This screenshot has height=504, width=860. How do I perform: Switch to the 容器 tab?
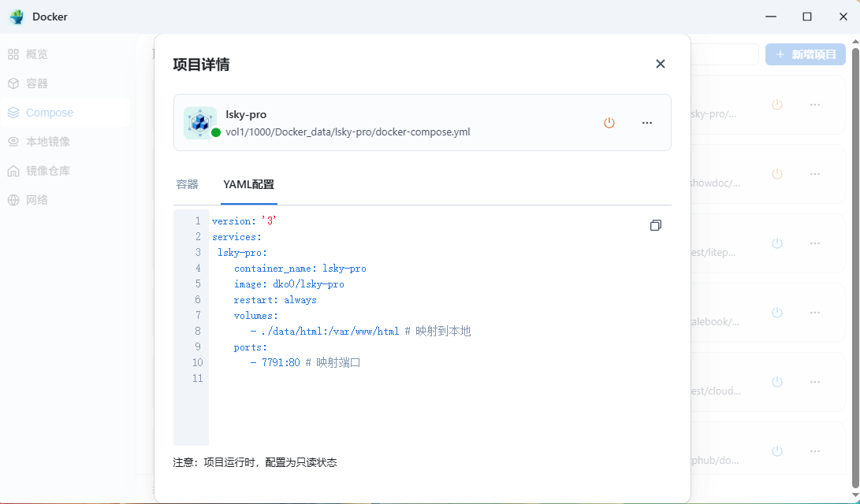(x=187, y=184)
